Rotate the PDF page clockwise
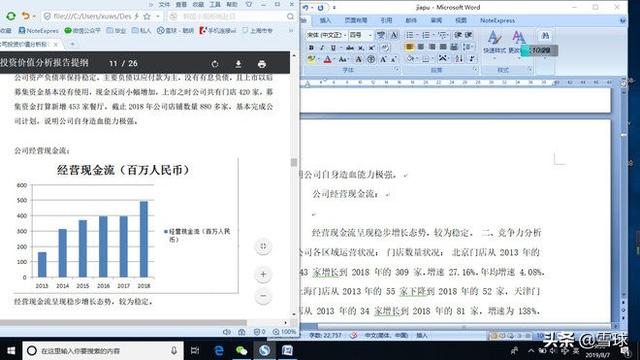Image resolution: width=640 pixels, height=360 pixels. [x=215, y=64]
